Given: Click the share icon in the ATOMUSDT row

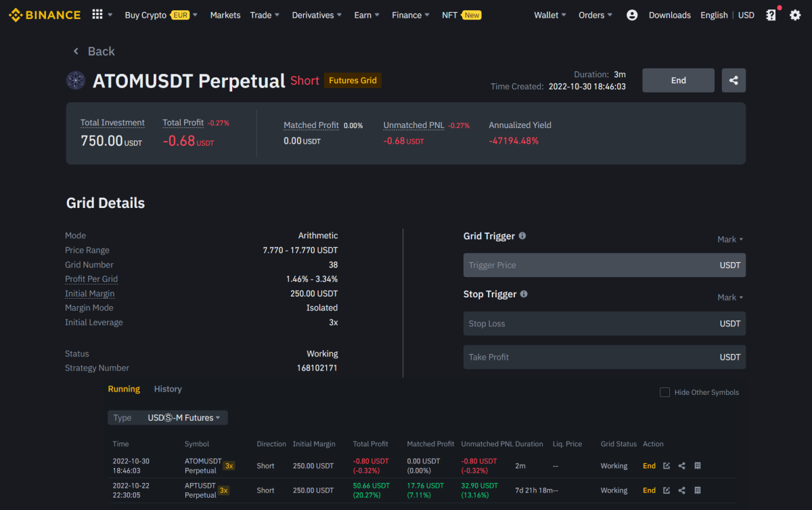Looking at the screenshot, I should (x=682, y=466).
